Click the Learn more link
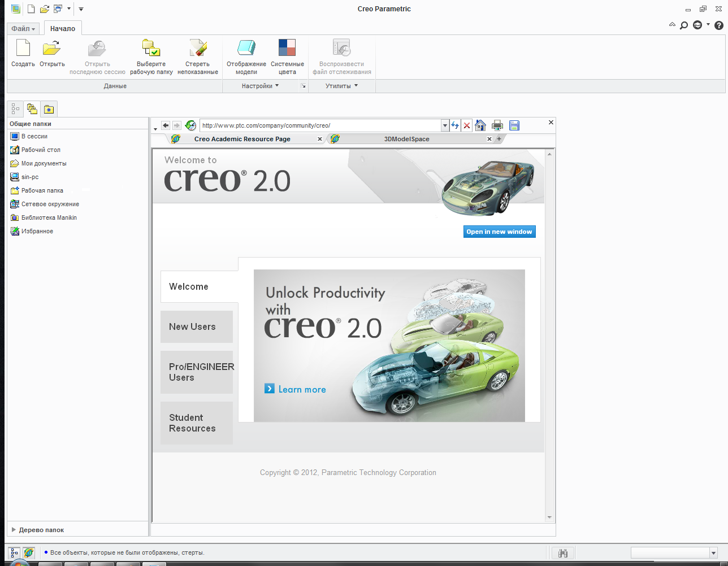The image size is (728, 566). [x=295, y=389]
